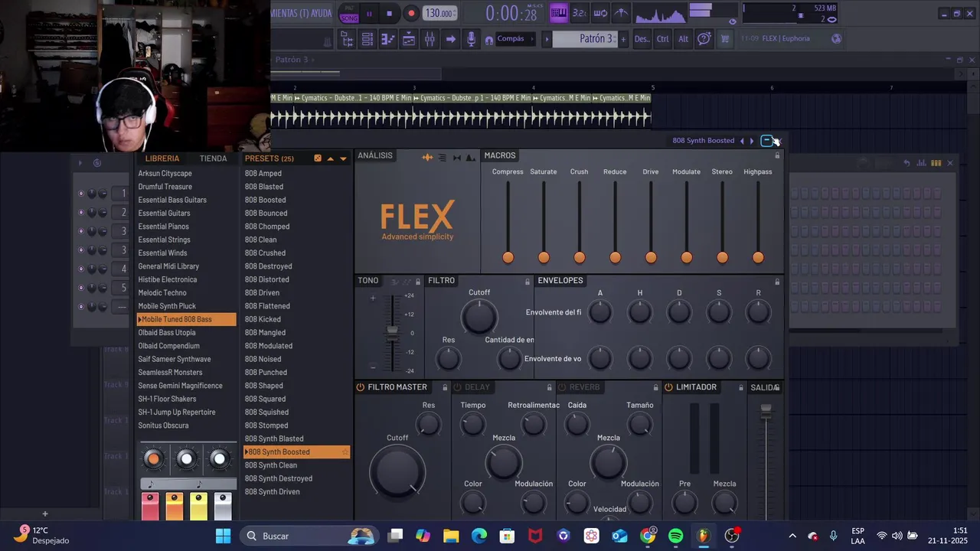
Task: Switch to the TIENDA tab
Action: (213, 158)
